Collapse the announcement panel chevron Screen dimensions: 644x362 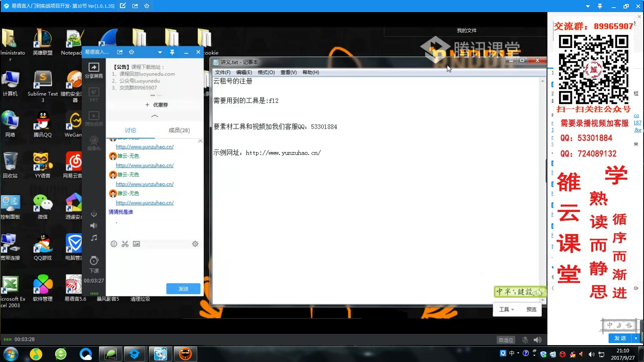[x=155, y=116]
